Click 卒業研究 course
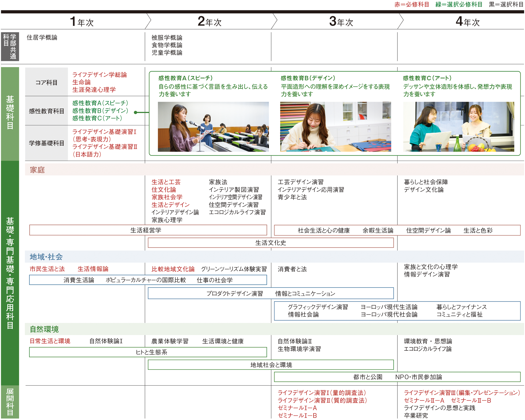This screenshot has height=420, width=525. 416,415
